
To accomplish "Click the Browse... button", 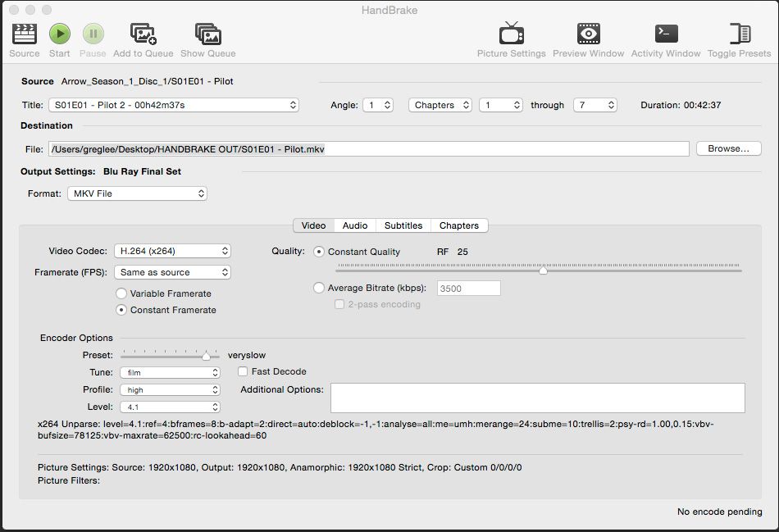I will 728,148.
